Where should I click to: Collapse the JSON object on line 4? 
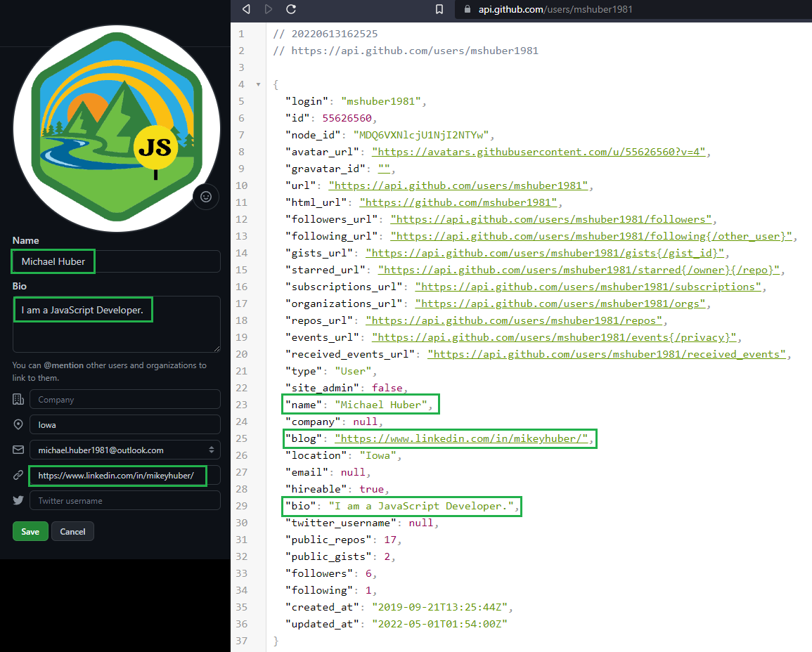pos(257,84)
